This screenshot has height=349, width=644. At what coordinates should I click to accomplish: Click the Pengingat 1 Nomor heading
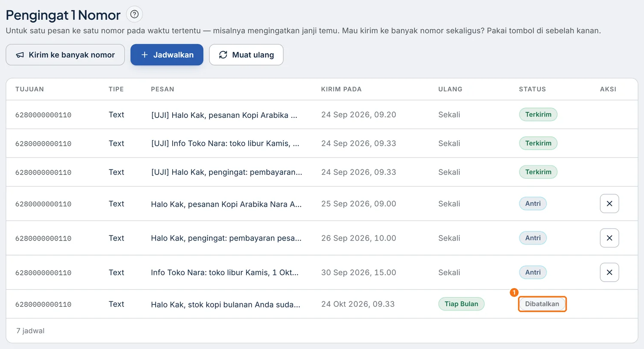63,15
